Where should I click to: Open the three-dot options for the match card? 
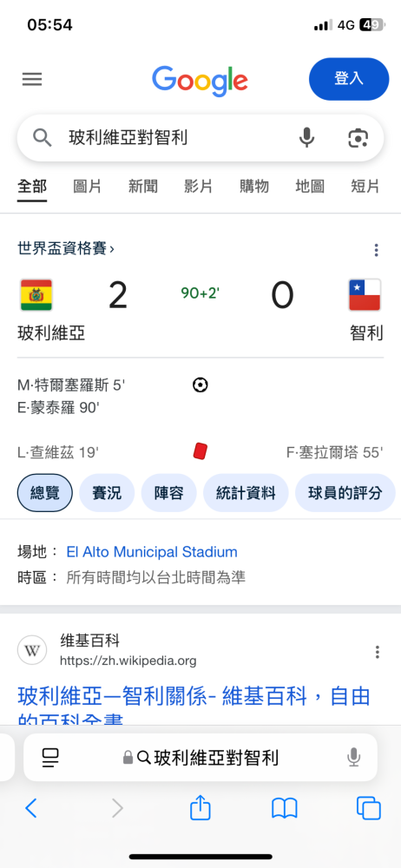pyautogui.click(x=376, y=250)
